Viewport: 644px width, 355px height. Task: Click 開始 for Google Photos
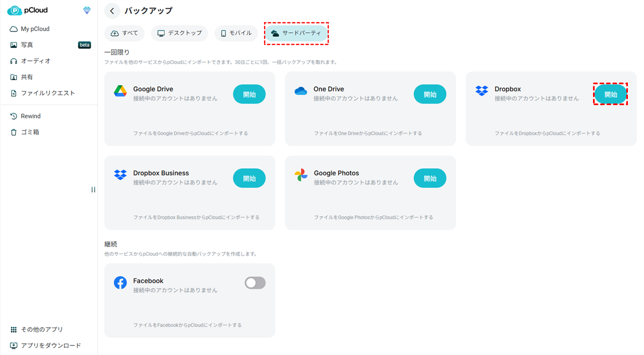tap(430, 178)
